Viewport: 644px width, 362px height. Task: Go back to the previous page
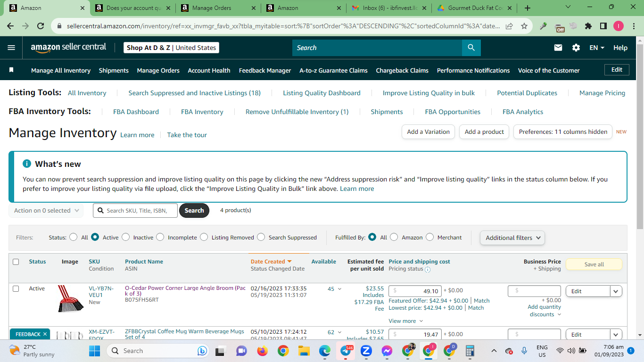(11, 26)
